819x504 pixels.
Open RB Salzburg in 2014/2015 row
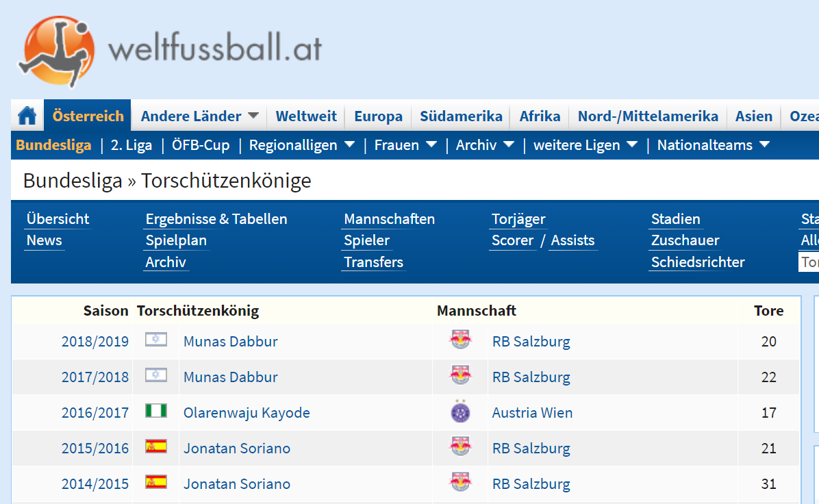531,483
